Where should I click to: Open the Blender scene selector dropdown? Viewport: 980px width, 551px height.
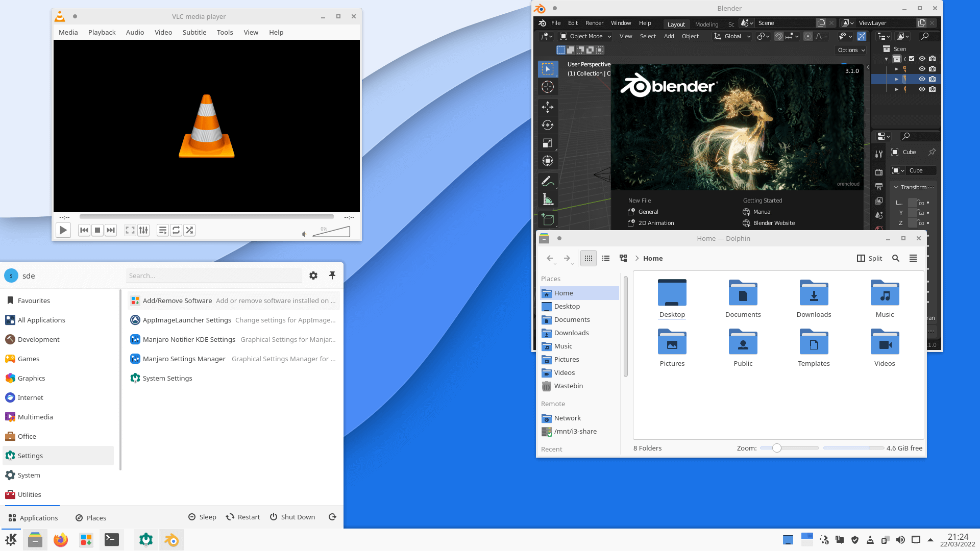(x=747, y=23)
